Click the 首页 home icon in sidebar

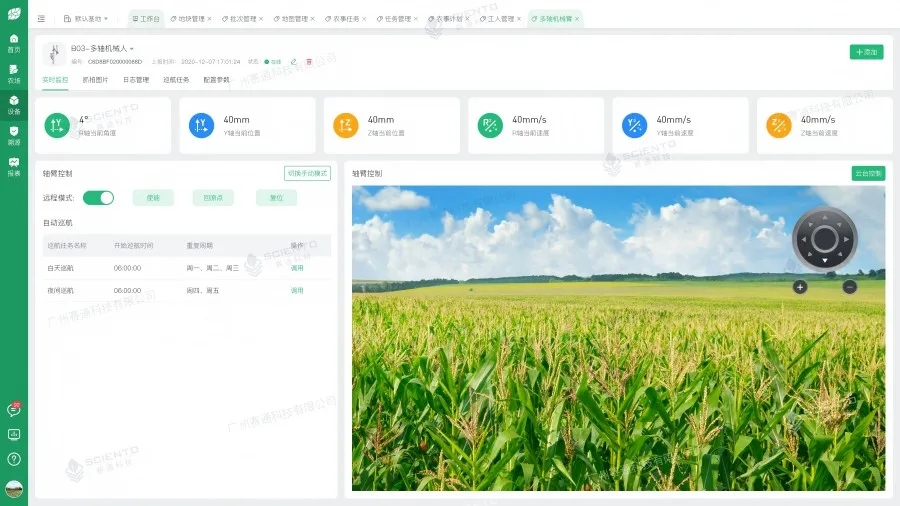pyautogui.click(x=14, y=42)
